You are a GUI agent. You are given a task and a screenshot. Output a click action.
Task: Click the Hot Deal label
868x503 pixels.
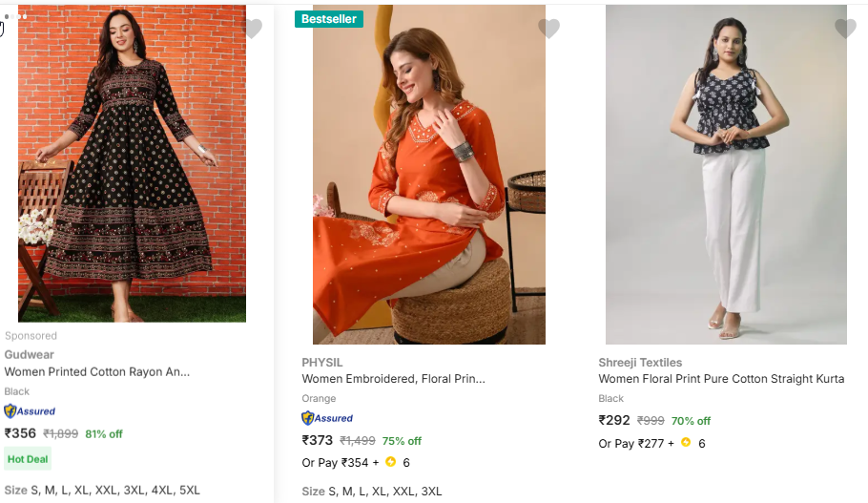(x=28, y=459)
